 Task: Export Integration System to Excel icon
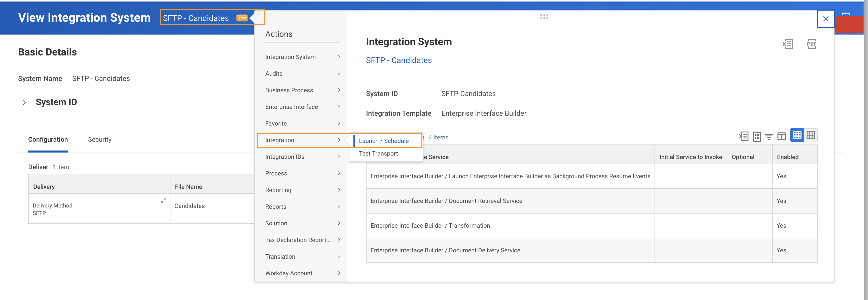tap(787, 44)
